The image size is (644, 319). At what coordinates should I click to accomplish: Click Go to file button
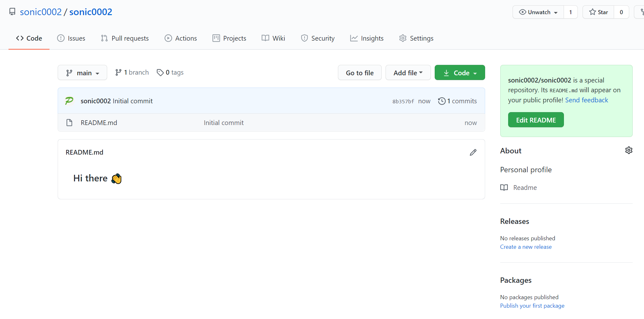360,73
